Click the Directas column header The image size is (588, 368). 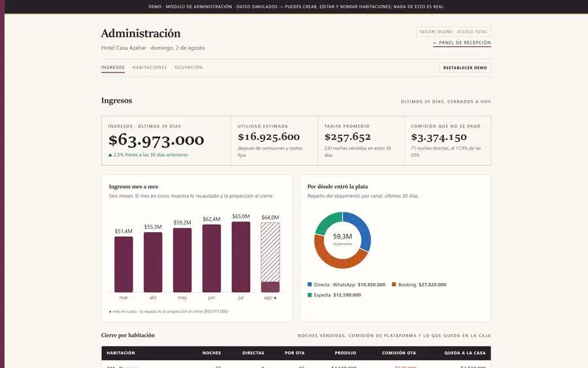tap(253, 353)
